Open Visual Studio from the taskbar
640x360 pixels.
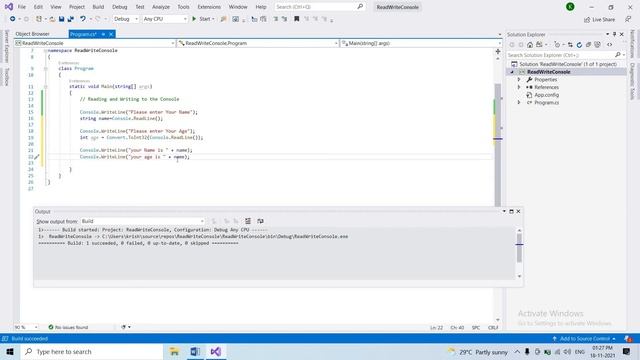pyautogui.click(x=216, y=351)
